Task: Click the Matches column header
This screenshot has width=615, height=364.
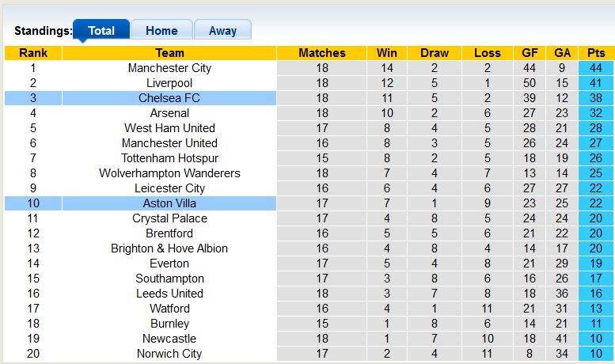Action: [322, 53]
